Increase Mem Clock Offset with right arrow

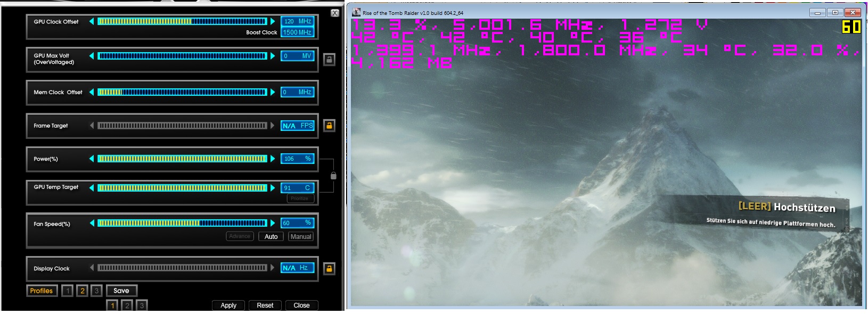(273, 92)
